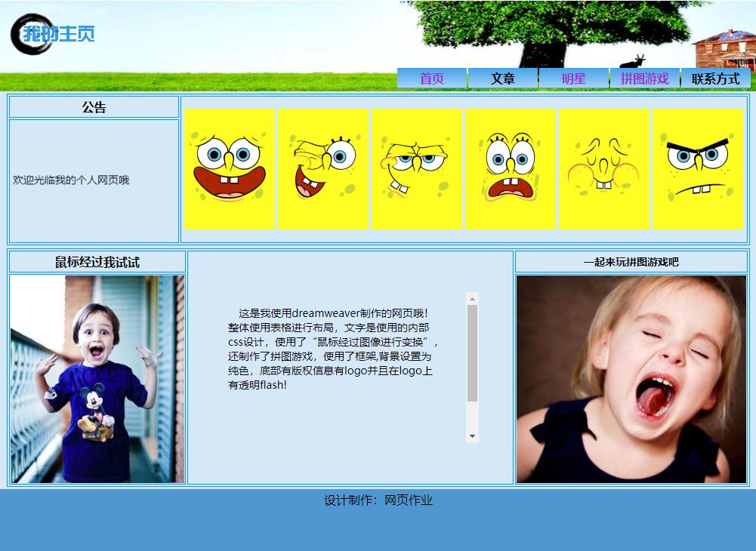Click the text box scroll down arrow
756x551 pixels.
point(473,436)
